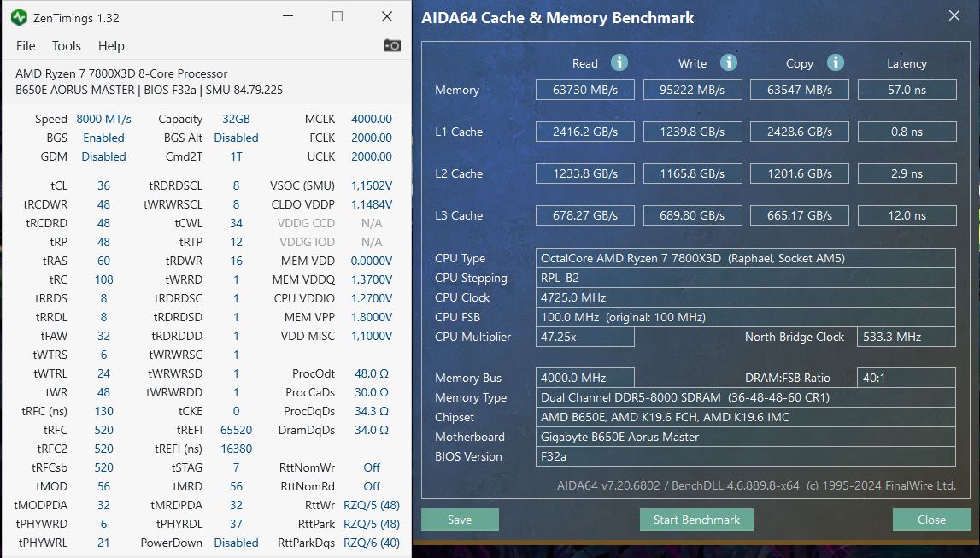
Task: Maximize the ZenTimings window
Action: [337, 16]
